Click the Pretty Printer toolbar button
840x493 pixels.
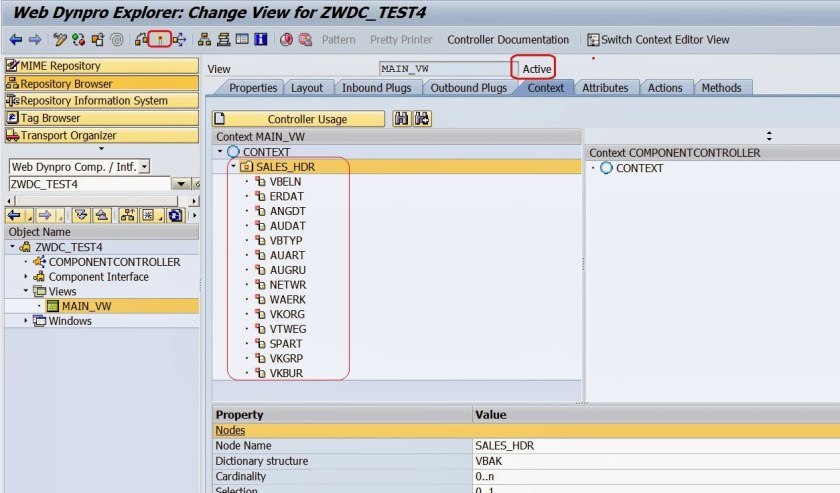[x=401, y=40]
